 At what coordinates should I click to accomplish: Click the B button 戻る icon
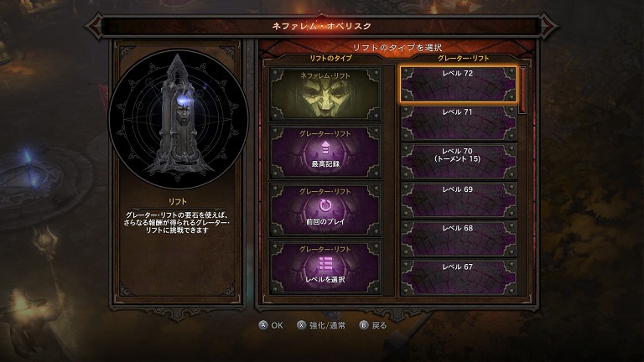(364, 325)
